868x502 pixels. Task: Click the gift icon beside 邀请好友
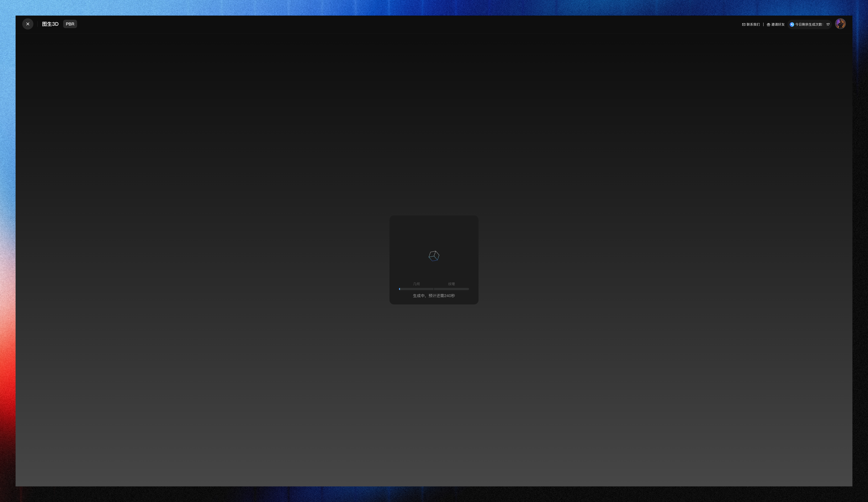pos(768,24)
